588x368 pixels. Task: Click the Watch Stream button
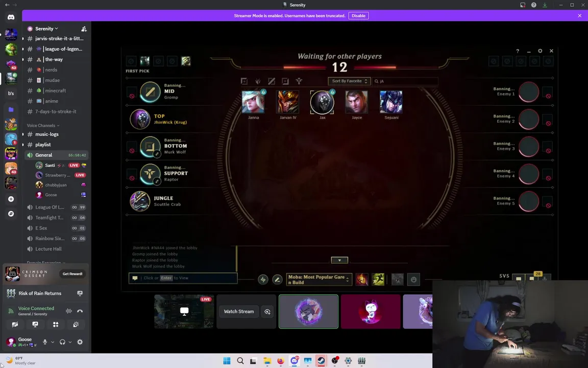[x=239, y=312]
